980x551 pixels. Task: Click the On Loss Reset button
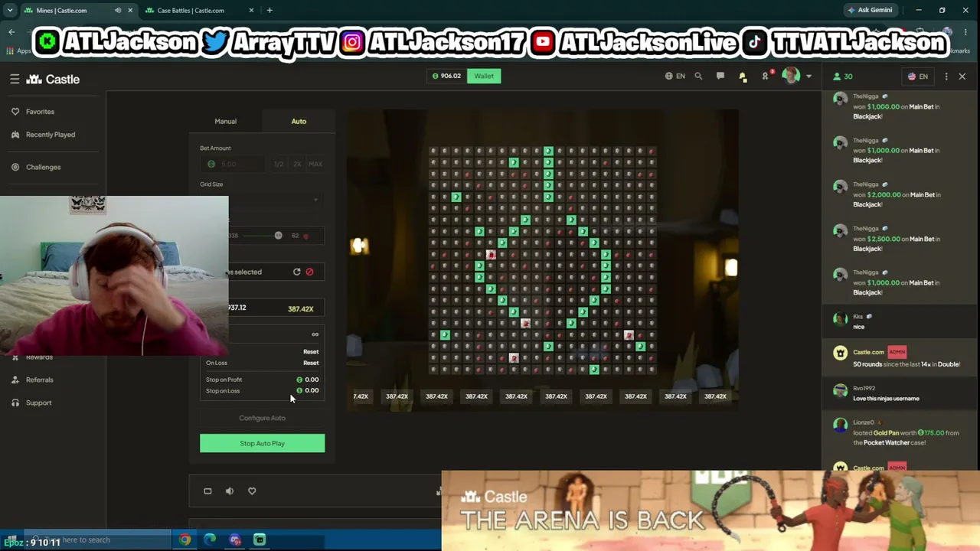point(311,363)
